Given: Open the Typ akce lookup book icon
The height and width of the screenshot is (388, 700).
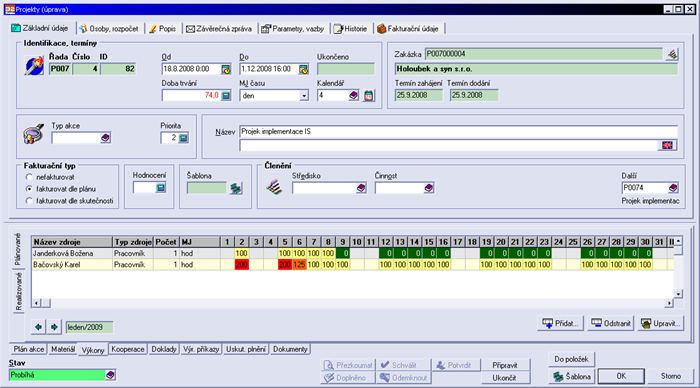Looking at the screenshot, I should (x=105, y=138).
